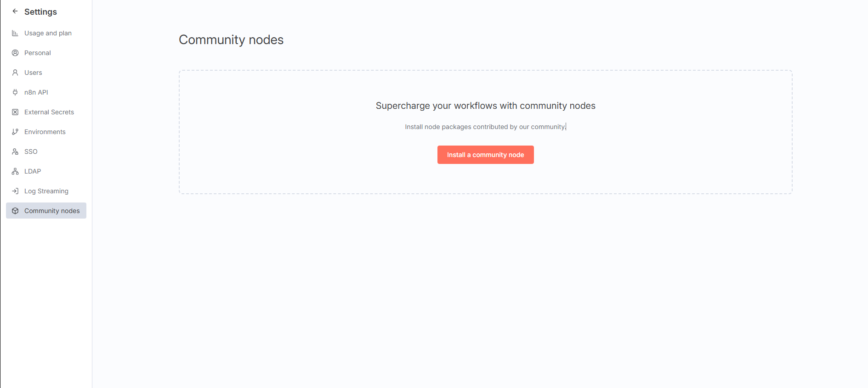
Task: Click the Usage and plan chart icon
Action: [x=15, y=33]
